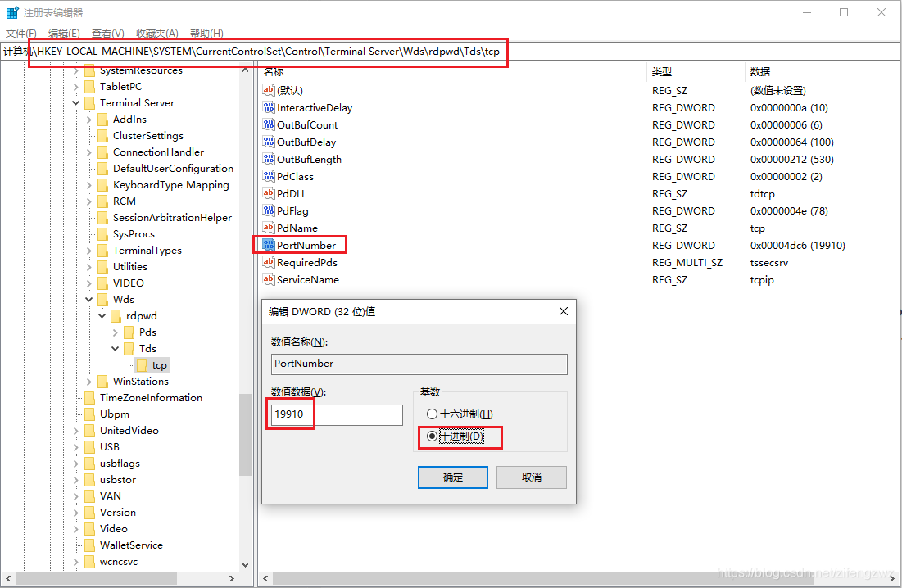902x588 pixels.
Task: Select the TimeZoneInformation tree item
Action: tap(151, 398)
